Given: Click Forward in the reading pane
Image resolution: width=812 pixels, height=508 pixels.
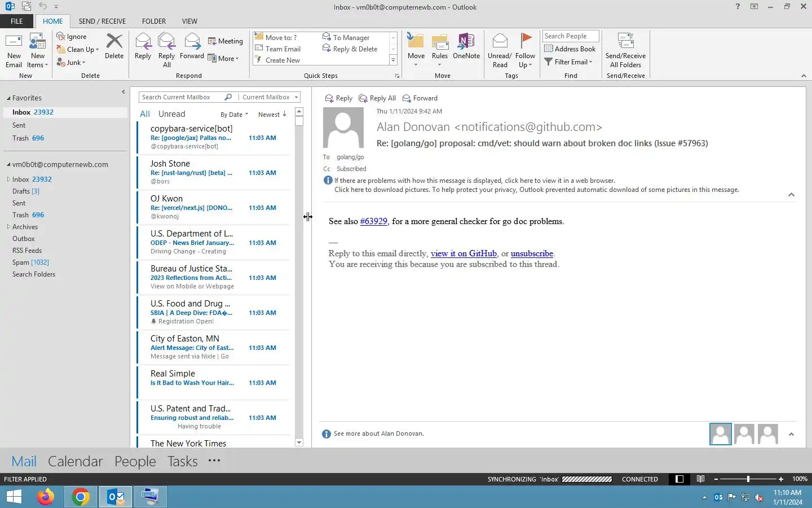Looking at the screenshot, I should click(x=420, y=98).
